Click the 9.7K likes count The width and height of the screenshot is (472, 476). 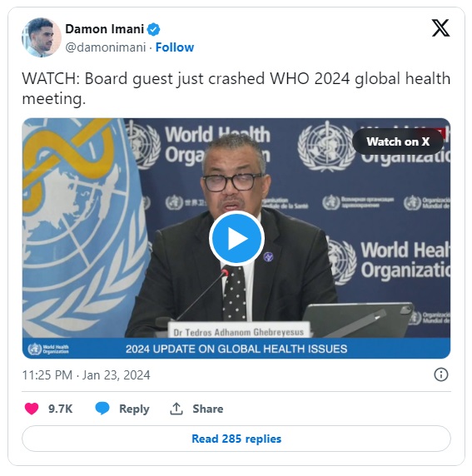(61, 409)
